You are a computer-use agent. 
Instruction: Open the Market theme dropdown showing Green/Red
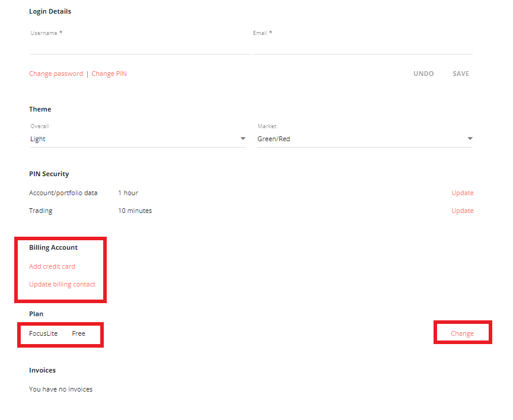365,139
